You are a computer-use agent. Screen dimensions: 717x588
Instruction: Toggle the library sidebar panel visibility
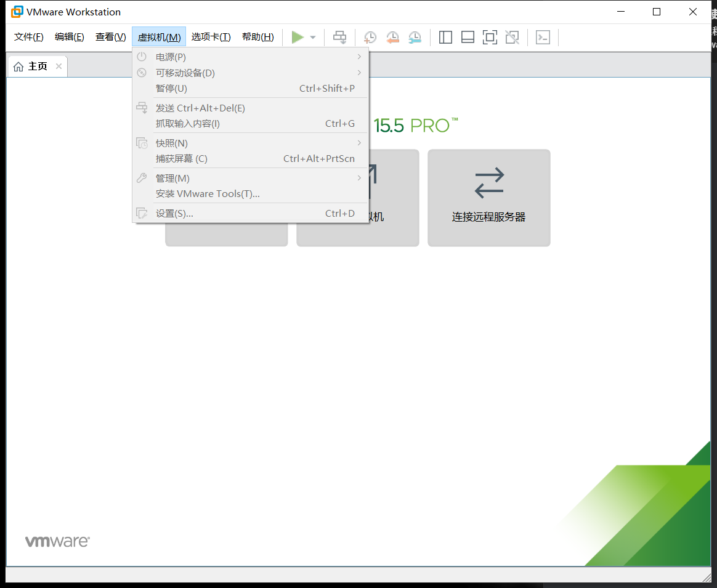coord(445,37)
